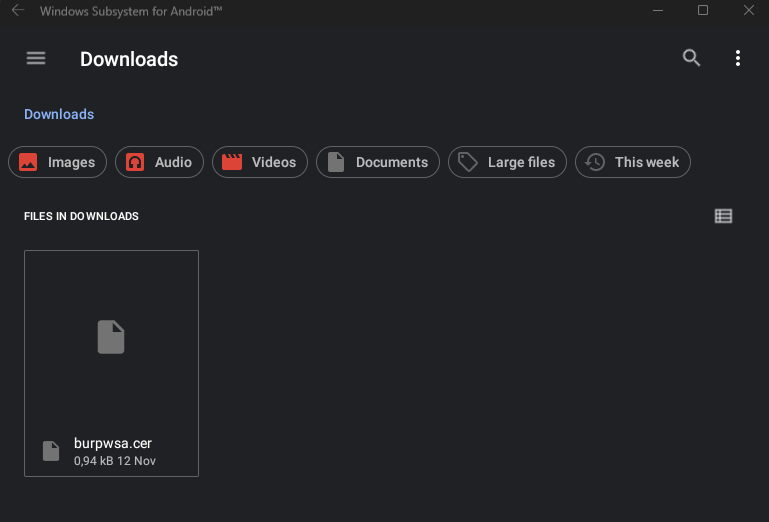769x522 pixels.
Task: Maximize the Android subsystem window
Action: (x=703, y=11)
